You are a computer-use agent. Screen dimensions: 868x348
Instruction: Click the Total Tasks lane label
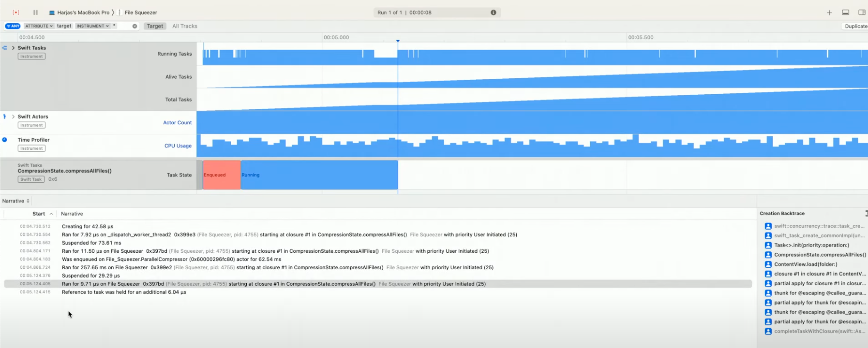[179, 100]
